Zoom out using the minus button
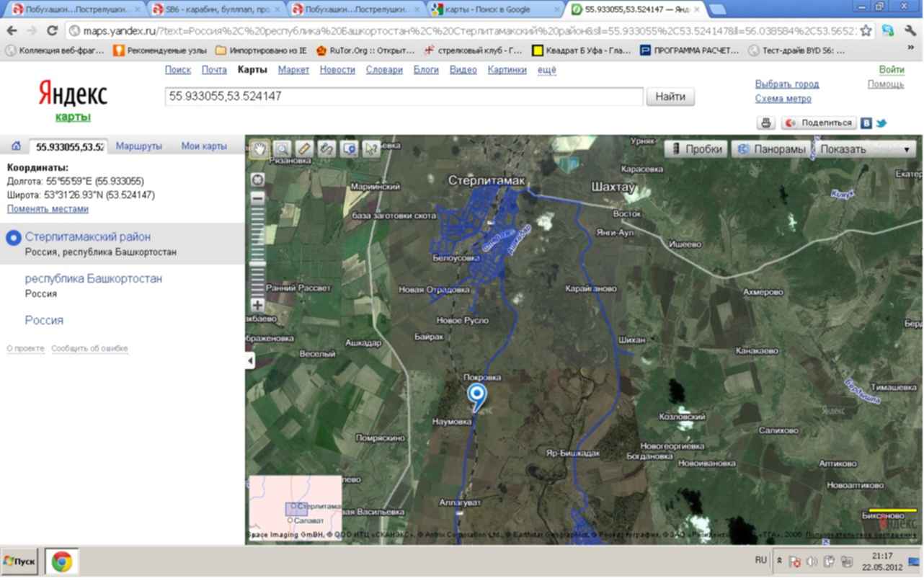Image resolution: width=924 pixels, height=581 pixels. pyautogui.click(x=258, y=198)
